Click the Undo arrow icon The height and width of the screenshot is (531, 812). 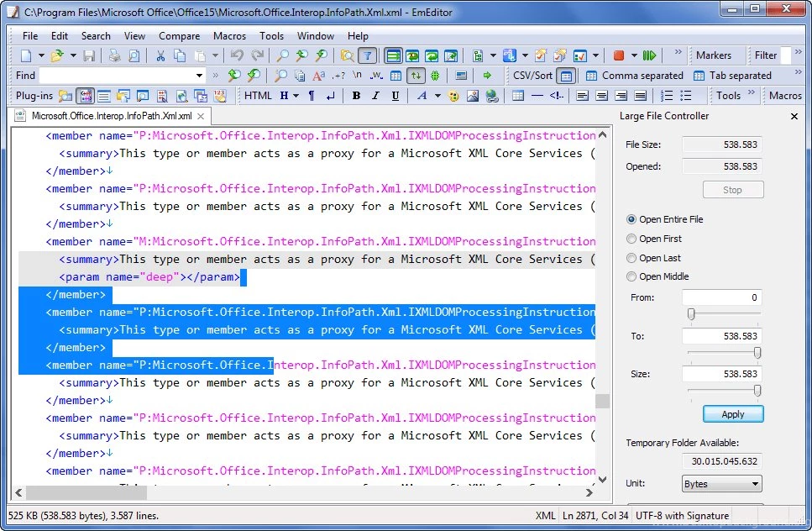coord(237,55)
